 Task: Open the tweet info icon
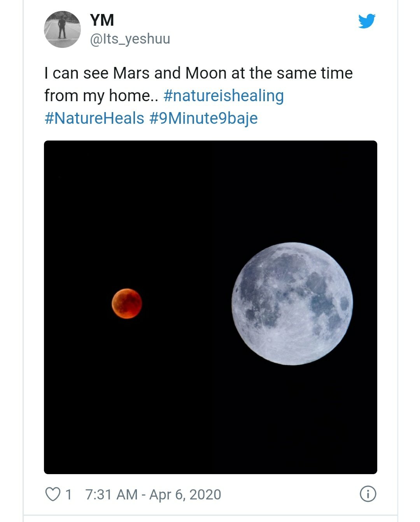[x=367, y=494]
